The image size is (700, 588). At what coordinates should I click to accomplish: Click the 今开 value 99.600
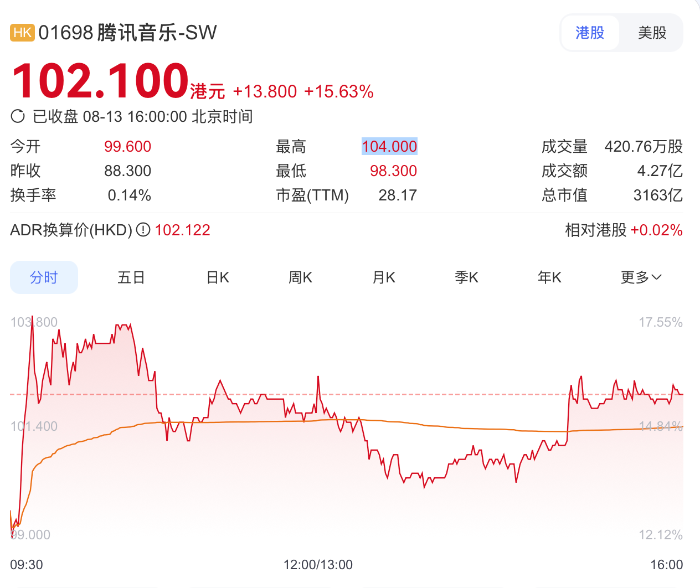point(127,146)
